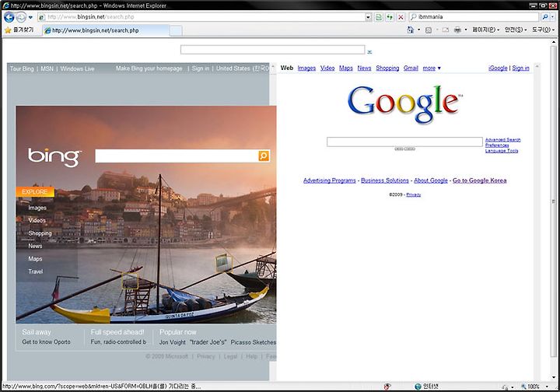Click the green refresh icon
Screen dimensions: 560x392
(x=390, y=17)
